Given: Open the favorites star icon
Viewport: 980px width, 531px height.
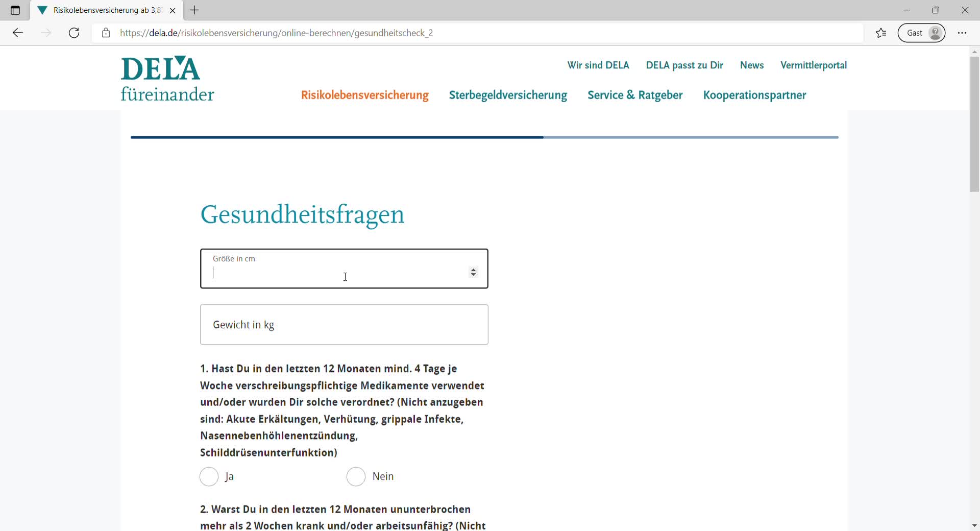Looking at the screenshot, I should (x=881, y=33).
